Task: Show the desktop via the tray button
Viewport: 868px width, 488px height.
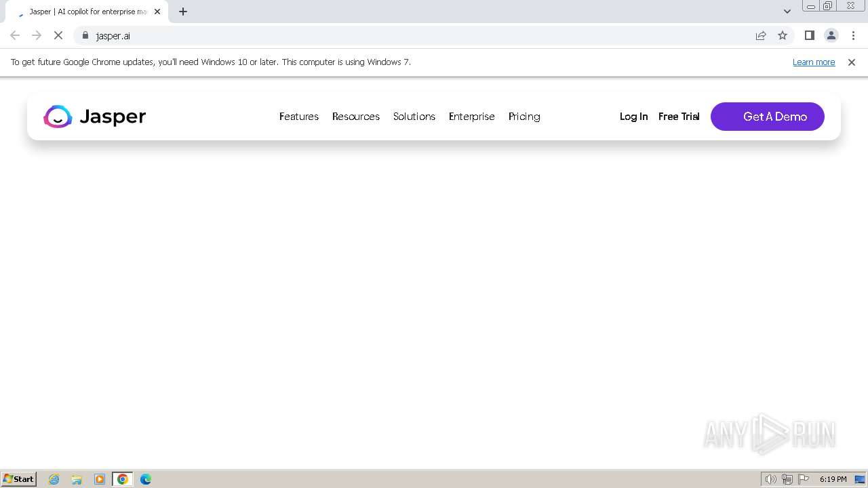Action: pos(860,479)
